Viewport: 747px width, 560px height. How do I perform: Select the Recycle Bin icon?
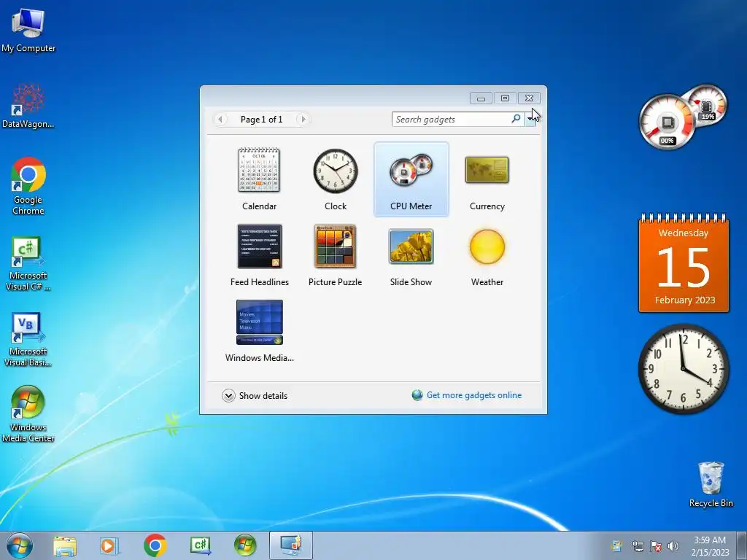(711, 484)
